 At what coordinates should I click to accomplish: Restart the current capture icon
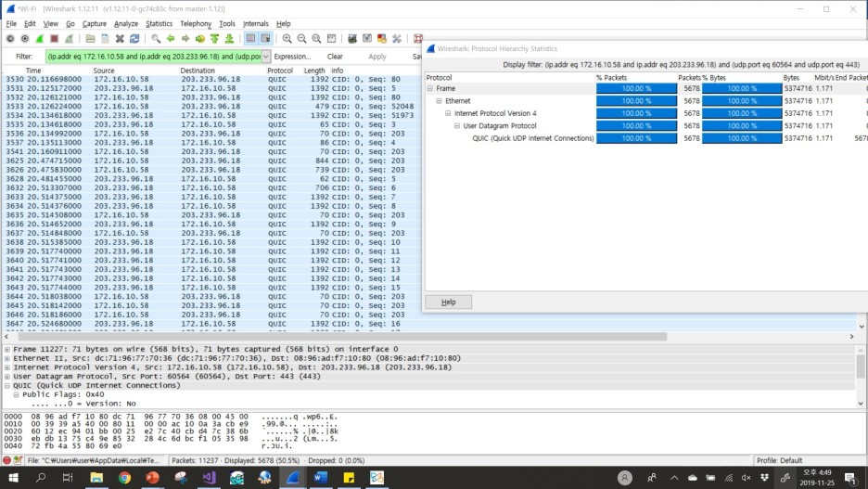[x=69, y=38]
